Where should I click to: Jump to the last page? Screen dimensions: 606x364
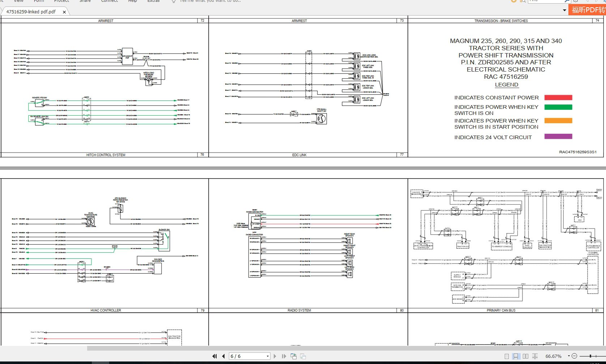pyautogui.click(x=284, y=356)
